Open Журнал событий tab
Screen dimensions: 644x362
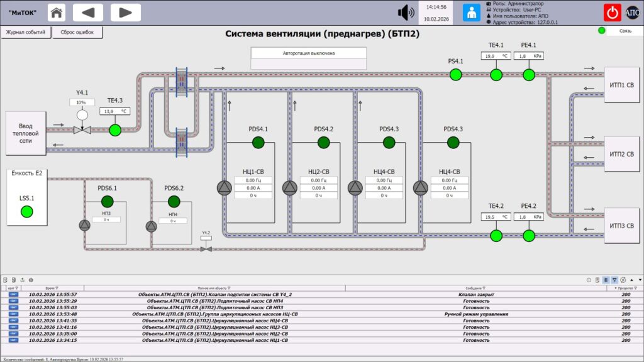point(25,32)
